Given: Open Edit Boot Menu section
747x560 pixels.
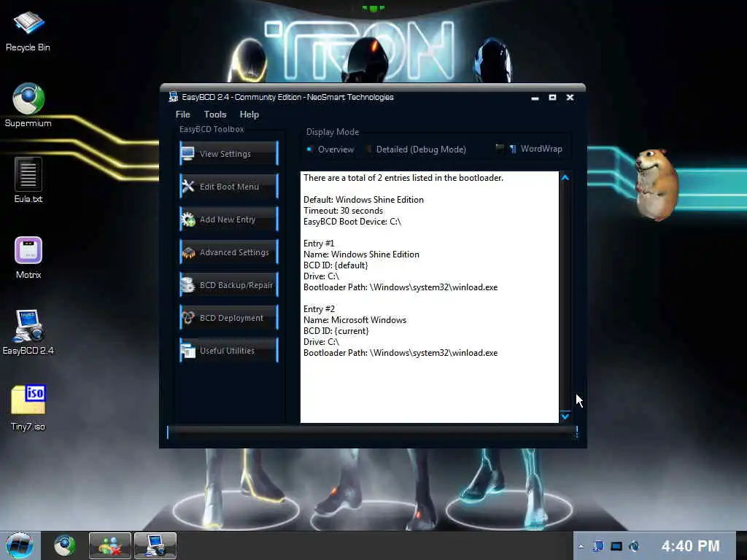Looking at the screenshot, I should [228, 186].
